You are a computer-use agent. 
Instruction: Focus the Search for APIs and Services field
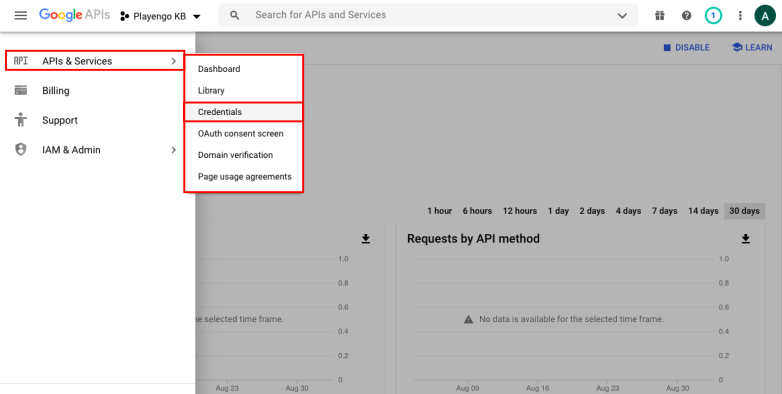point(428,15)
